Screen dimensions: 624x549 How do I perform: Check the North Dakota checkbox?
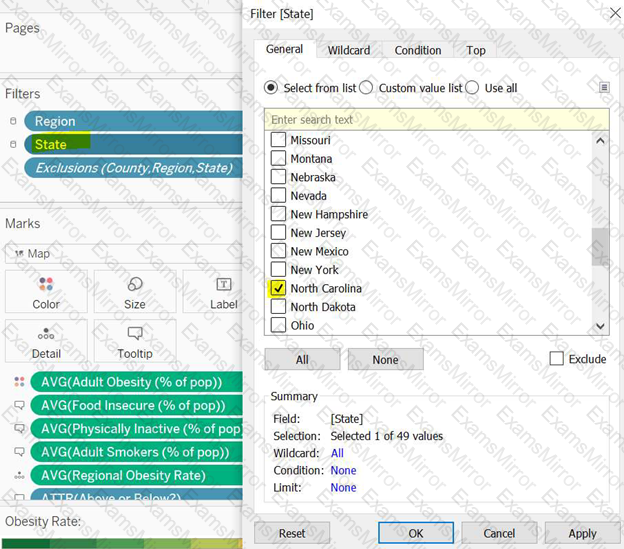[x=278, y=307]
